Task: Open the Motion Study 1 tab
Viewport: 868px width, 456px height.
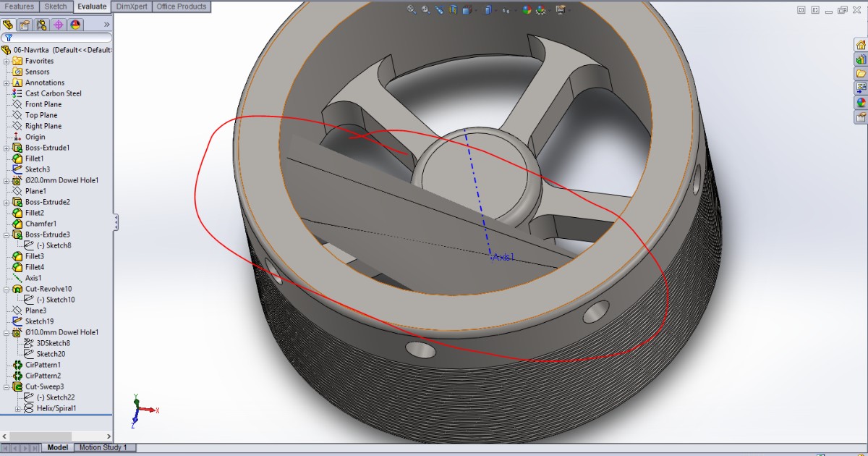Action: (x=103, y=447)
